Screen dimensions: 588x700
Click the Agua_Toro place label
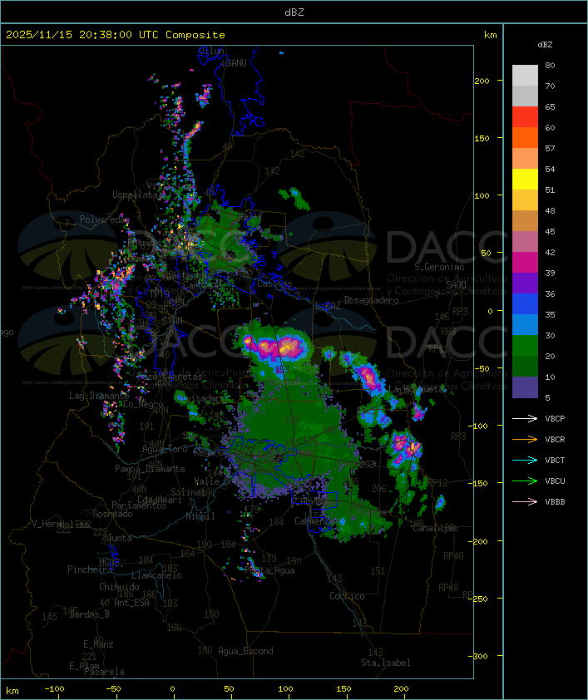(165, 449)
